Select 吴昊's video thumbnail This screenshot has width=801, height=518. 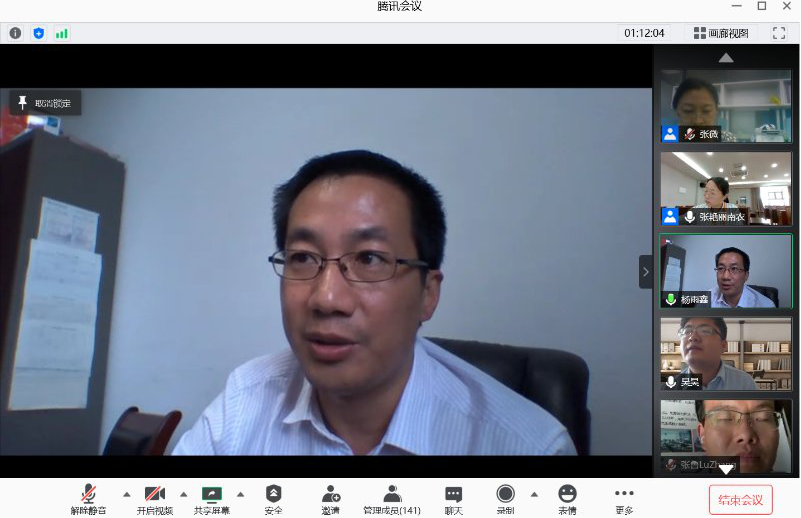725,353
